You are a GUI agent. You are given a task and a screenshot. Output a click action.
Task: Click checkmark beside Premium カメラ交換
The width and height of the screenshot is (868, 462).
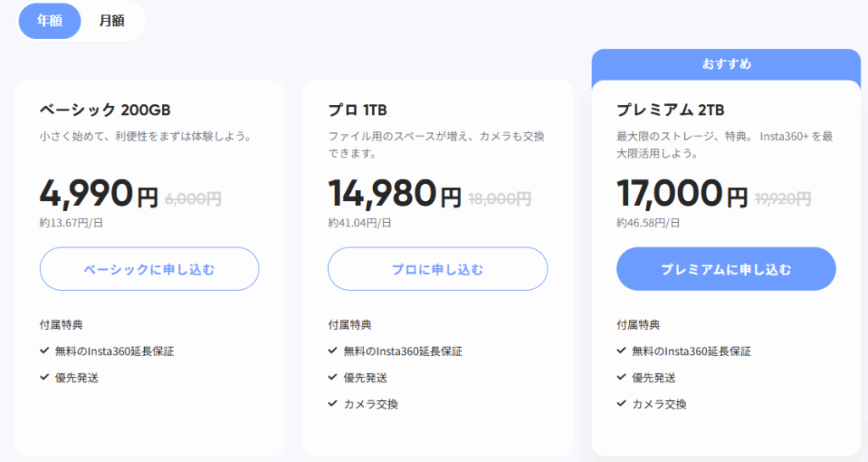(620, 404)
